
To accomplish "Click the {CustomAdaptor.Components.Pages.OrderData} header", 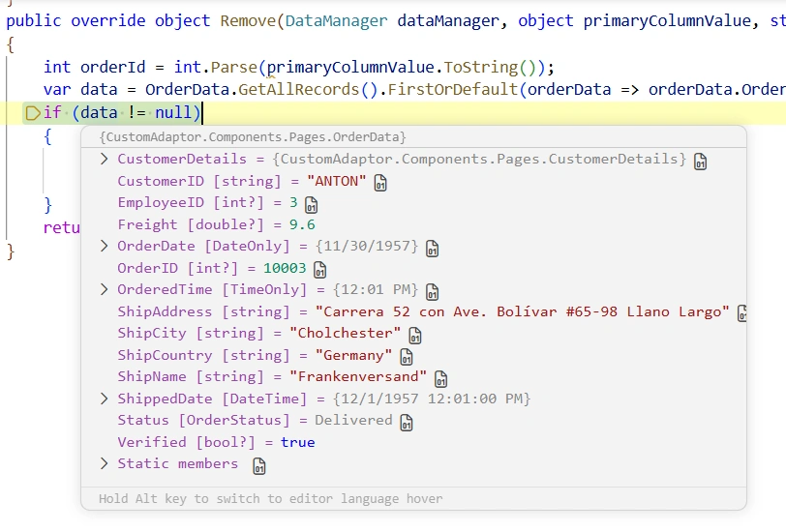I will coord(252,137).
